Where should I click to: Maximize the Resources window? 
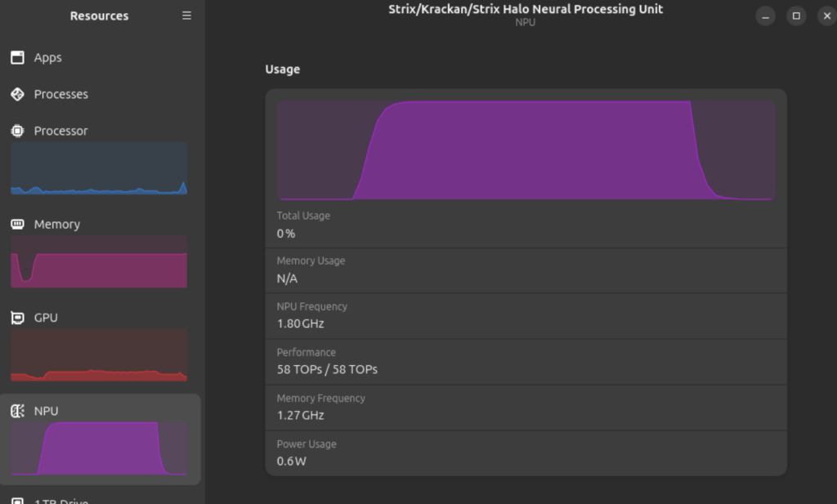click(x=796, y=16)
